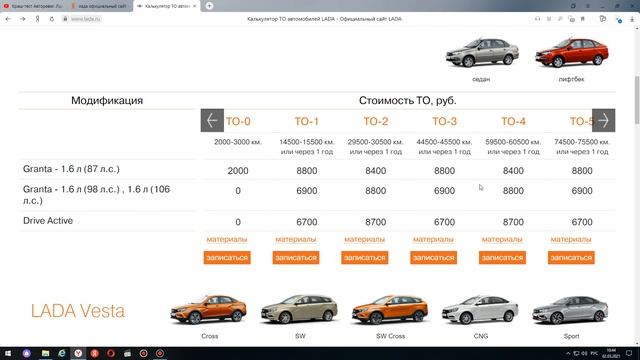
Task: Click the padlock site security icon
Action: coord(65,19)
